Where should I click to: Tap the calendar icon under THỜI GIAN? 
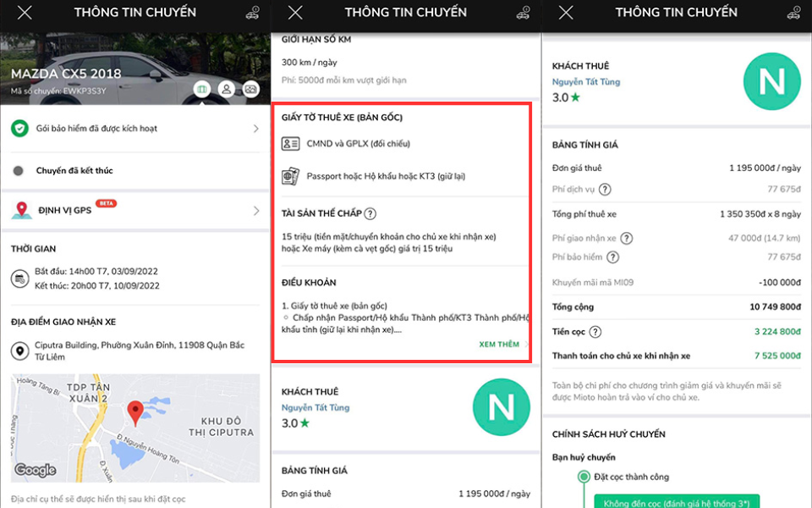pos(19,279)
